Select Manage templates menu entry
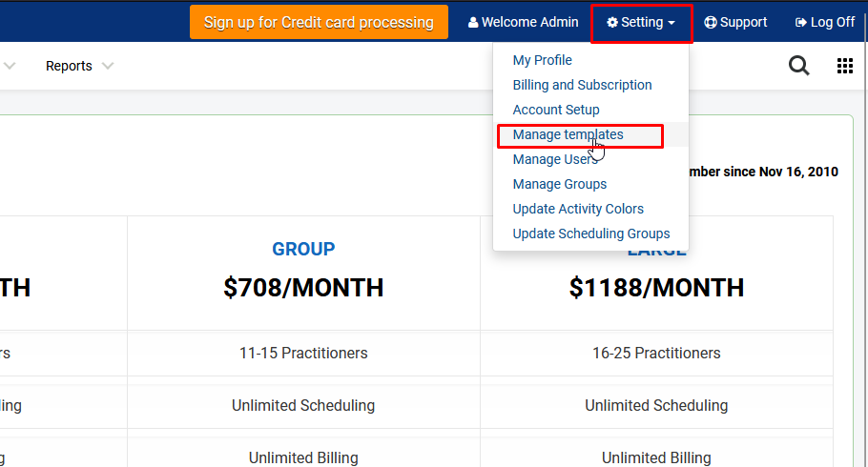 (568, 134)
